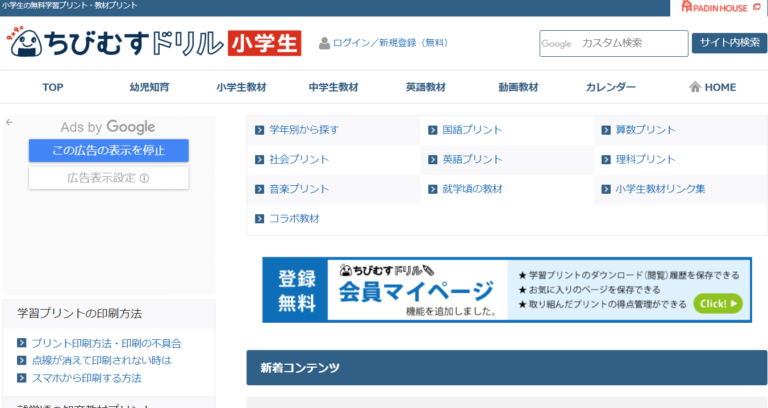Click the arrow icon beside 点線が消えて印刷されない時は
Viewport: 768px width, 408px height.
[x=22, y=360]
